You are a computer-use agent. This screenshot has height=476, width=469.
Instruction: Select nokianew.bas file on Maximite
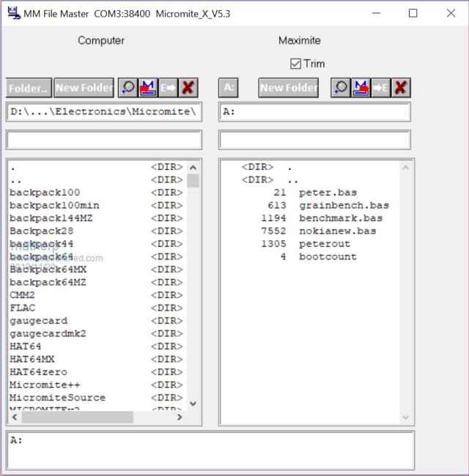click(337, 231)
